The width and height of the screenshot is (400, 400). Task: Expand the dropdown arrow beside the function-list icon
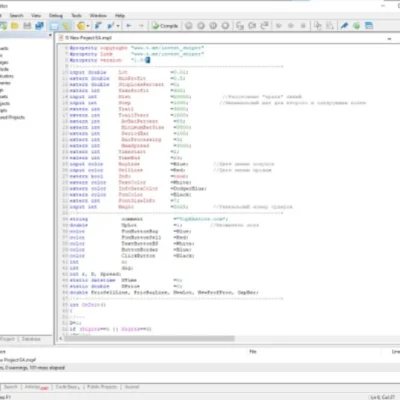point(118,26)
